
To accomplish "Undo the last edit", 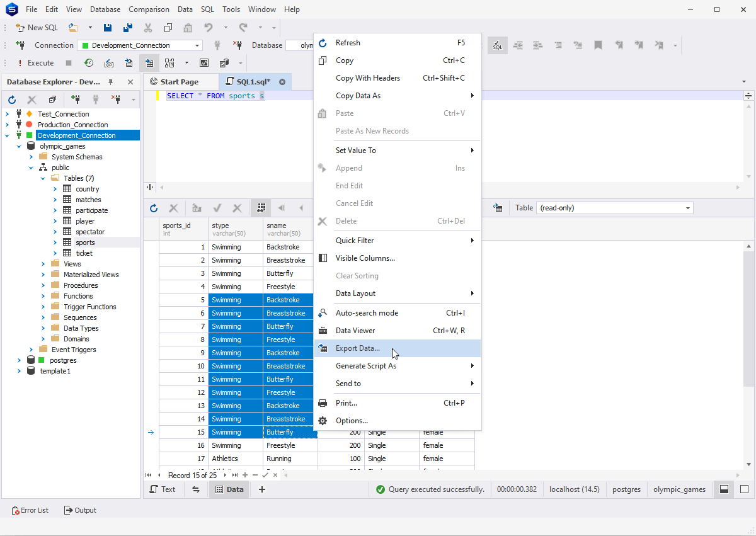I will click(208, 27).
